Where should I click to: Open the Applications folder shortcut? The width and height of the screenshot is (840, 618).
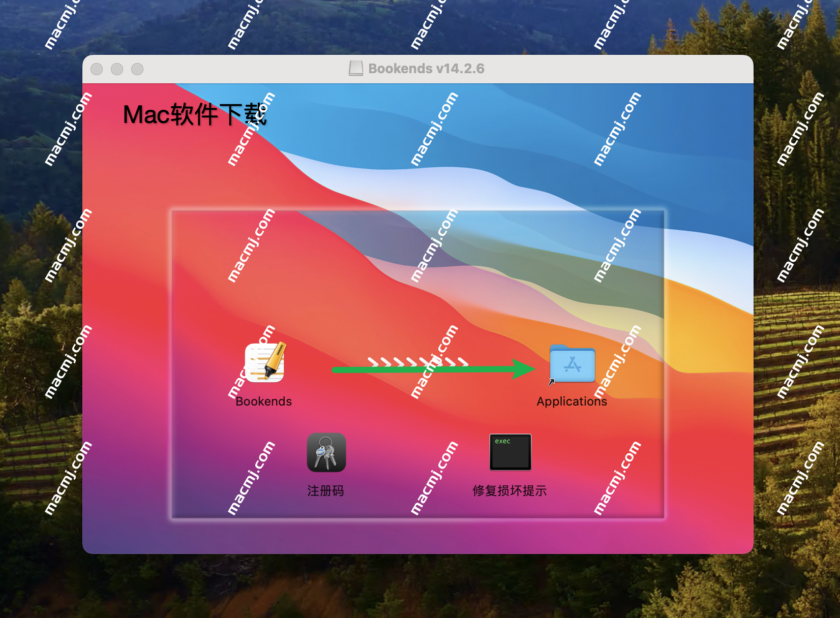572,363
